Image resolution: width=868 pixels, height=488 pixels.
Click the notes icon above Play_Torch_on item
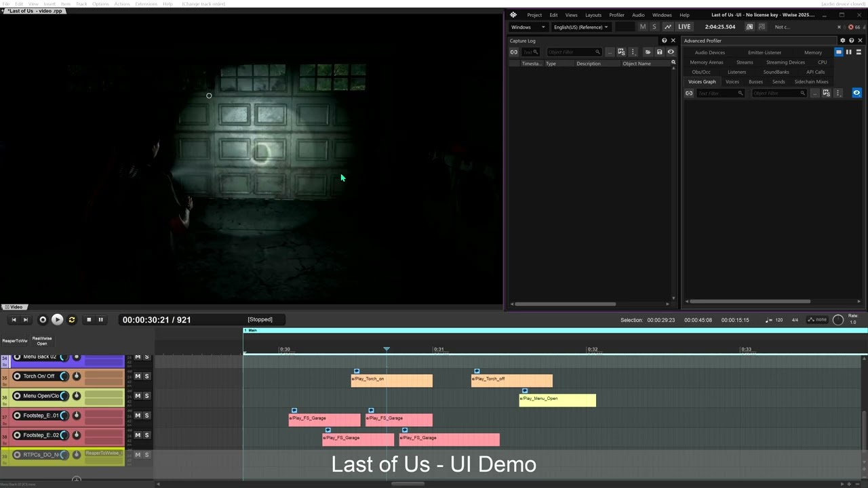[x=357, y=371]
